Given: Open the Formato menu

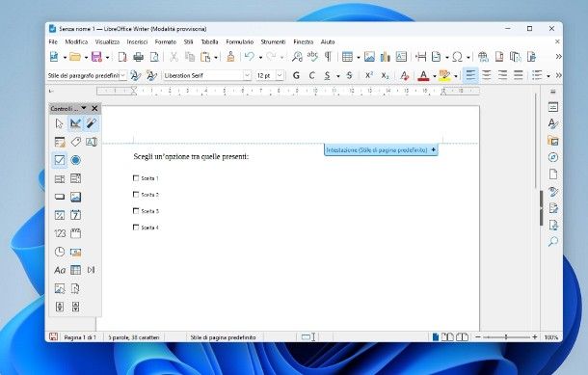Looking at the screenshot, I should [x=166, y=42].
